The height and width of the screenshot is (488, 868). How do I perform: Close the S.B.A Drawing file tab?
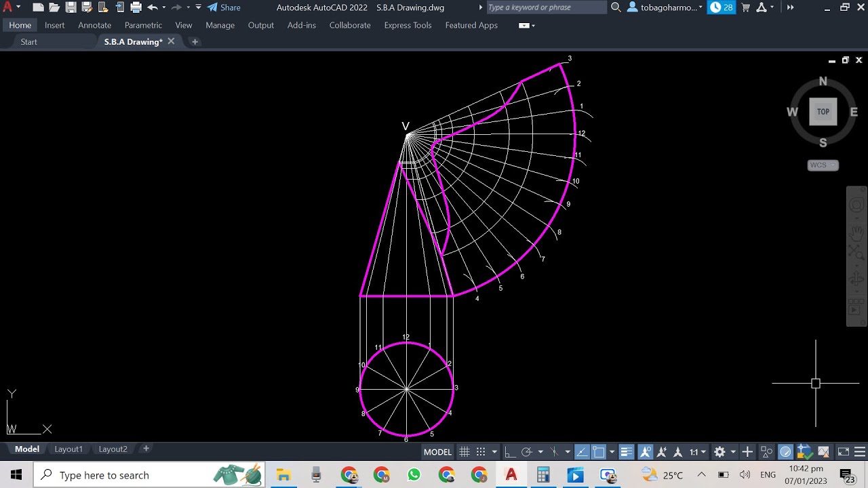pos(171,41)
